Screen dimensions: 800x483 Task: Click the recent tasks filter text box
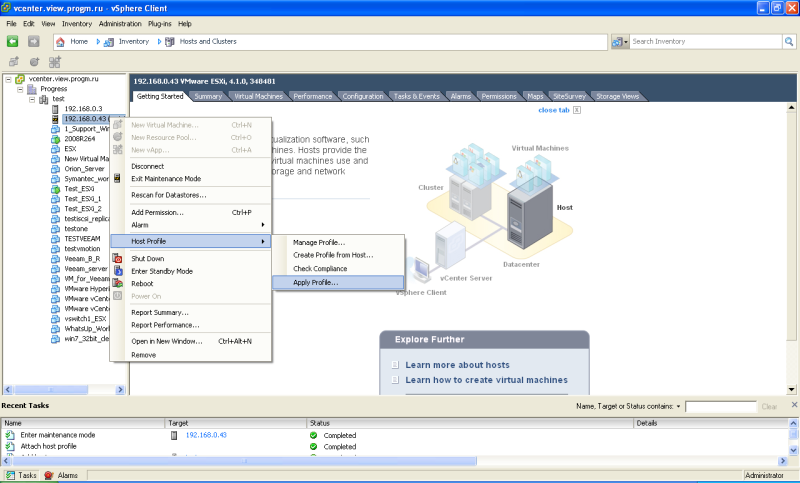[720, 406]
